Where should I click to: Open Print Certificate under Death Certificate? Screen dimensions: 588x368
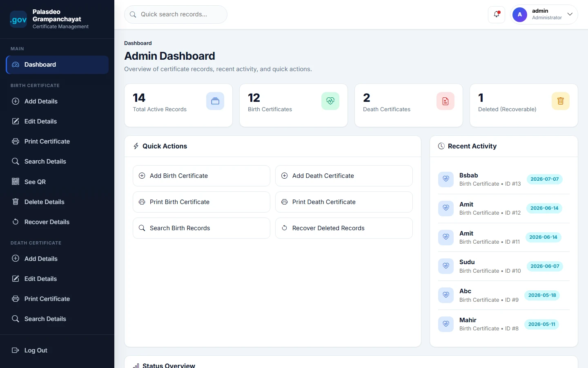[57, 299]
